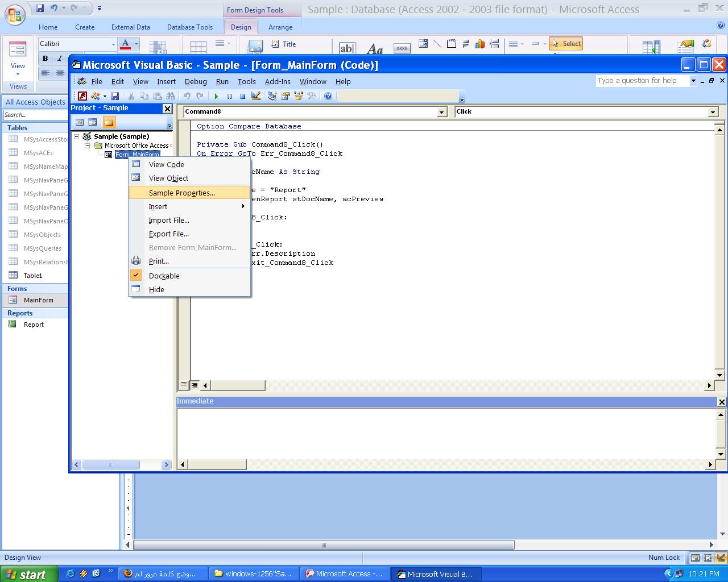Toggle Bold formatting in Access ribbon

click(x=45, y=59)
